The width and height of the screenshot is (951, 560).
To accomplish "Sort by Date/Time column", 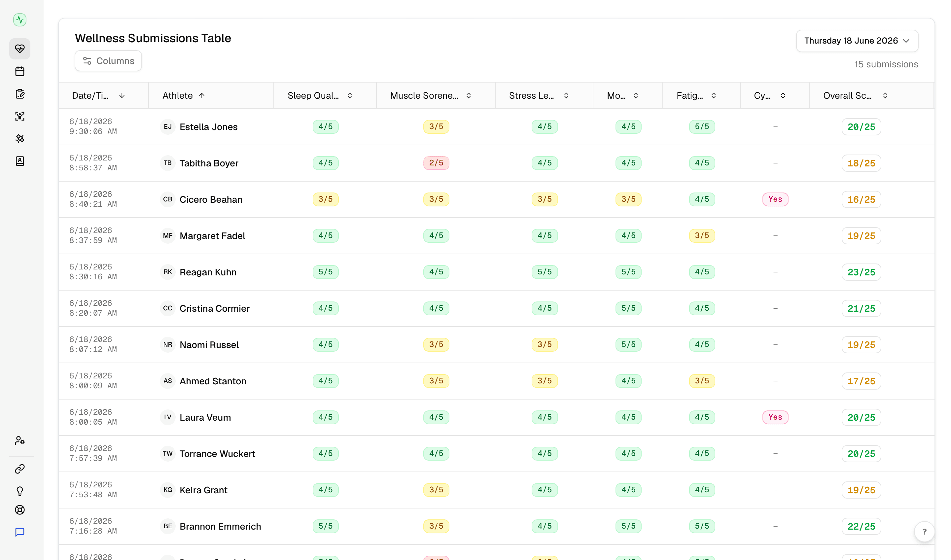I will point(98,95).
